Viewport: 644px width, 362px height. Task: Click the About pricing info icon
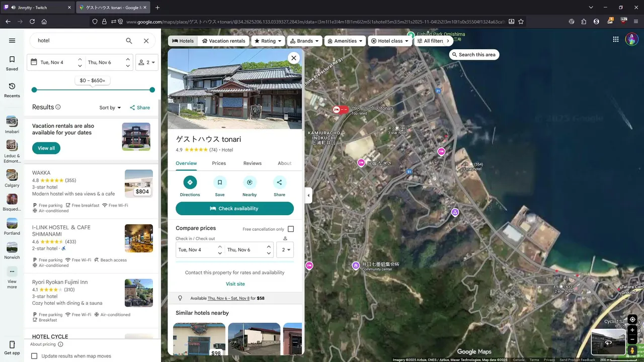click(60, 344)
